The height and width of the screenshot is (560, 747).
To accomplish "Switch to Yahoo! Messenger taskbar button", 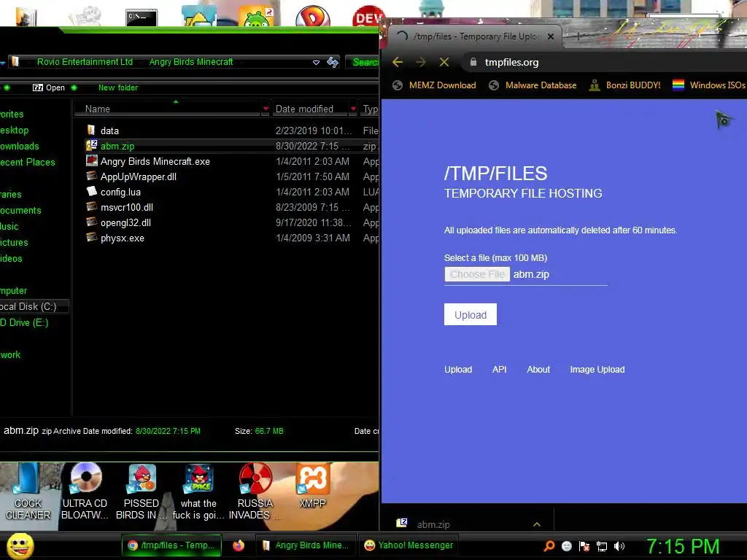I will coord(409,545).
